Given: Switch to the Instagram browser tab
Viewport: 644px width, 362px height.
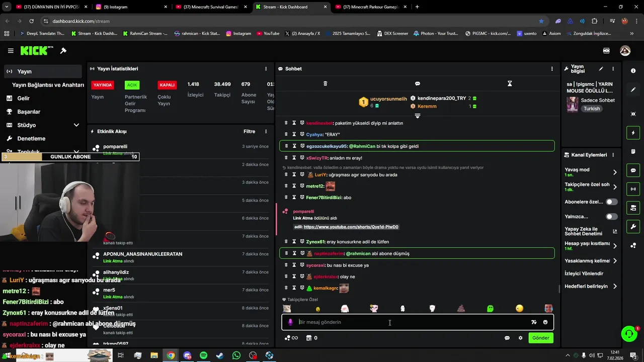Looking at the screenshot, I should [x=131, y=7].
